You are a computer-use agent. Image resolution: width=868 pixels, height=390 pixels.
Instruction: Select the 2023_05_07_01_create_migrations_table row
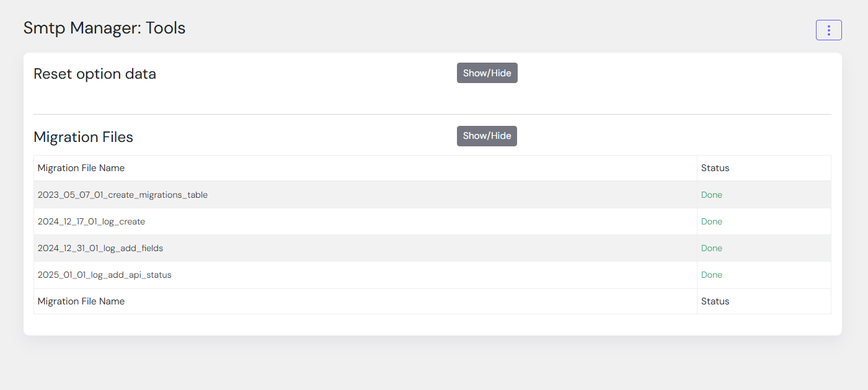tap(123, 195)
